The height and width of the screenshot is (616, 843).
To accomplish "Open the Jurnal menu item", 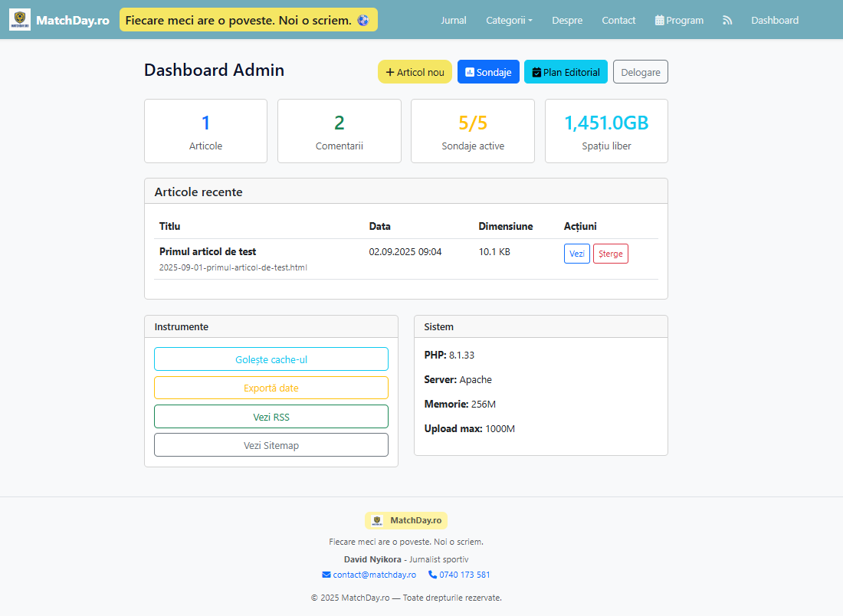I will [453, 21].
